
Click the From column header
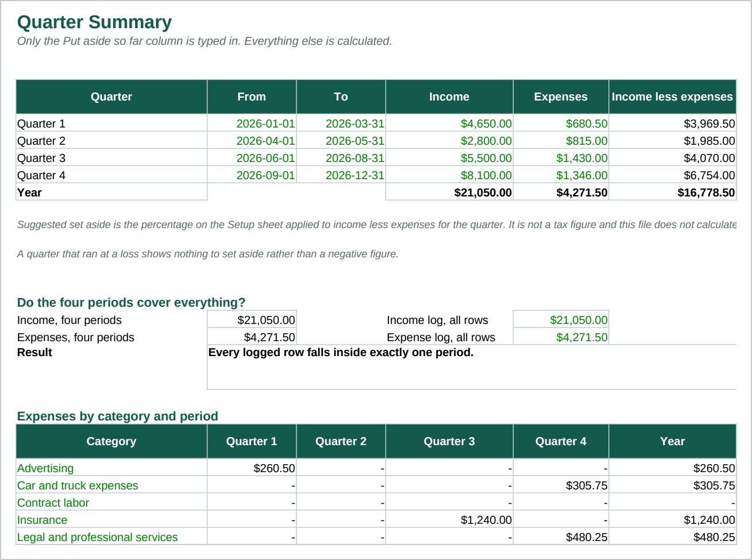point(252,96)
